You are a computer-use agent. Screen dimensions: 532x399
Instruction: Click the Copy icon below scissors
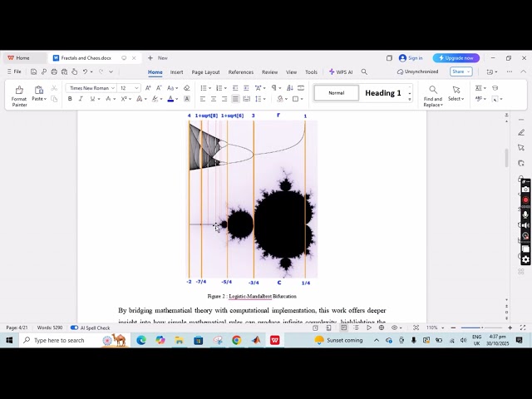(54, 99)
